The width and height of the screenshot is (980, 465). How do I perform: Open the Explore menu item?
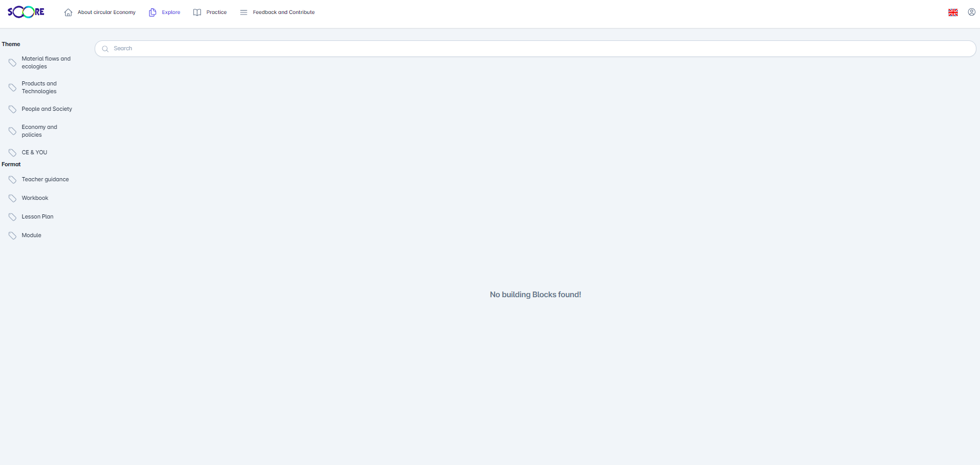click(171, 12)
